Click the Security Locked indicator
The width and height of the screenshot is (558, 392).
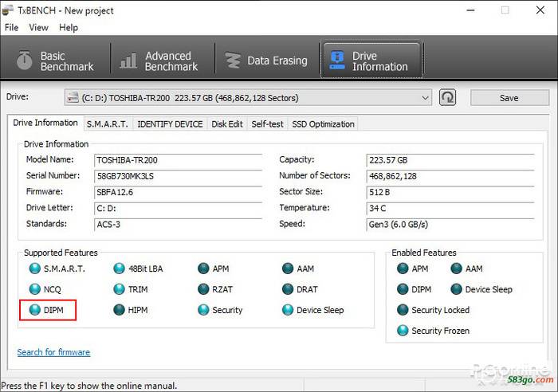[x=403, y=310]
